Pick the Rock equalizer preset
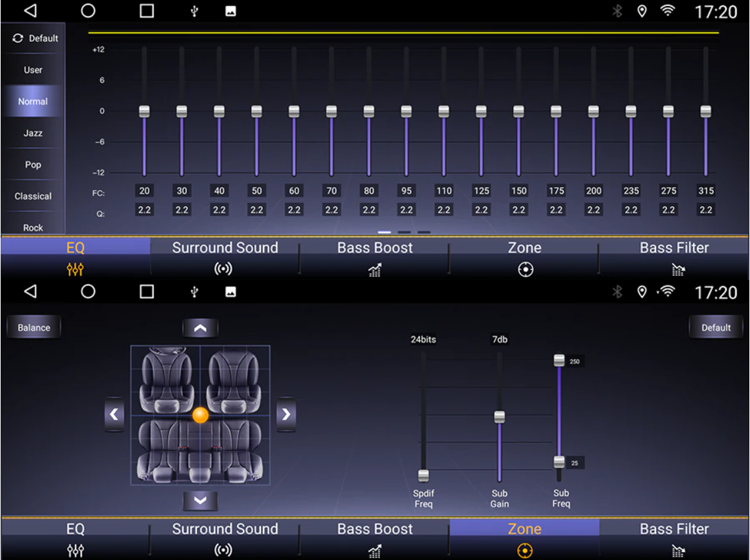The height and width of the screenshot is (560, 750). tap(33, 227)
